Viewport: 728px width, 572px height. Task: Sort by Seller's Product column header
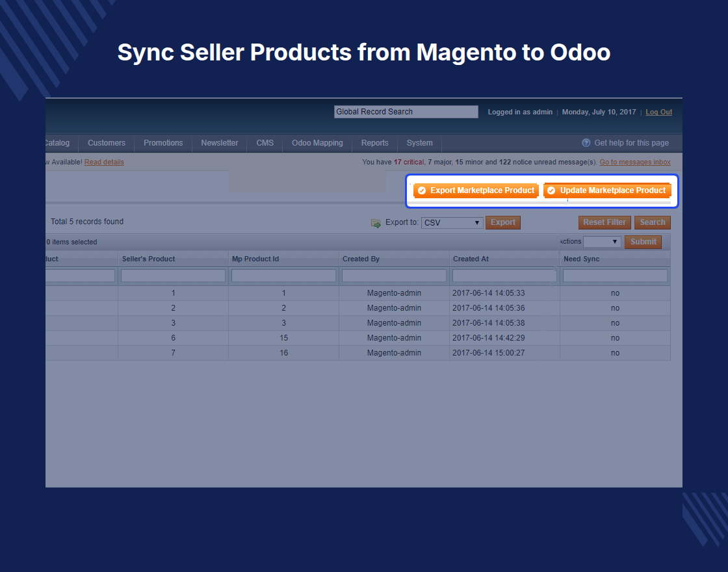point(149,259)
